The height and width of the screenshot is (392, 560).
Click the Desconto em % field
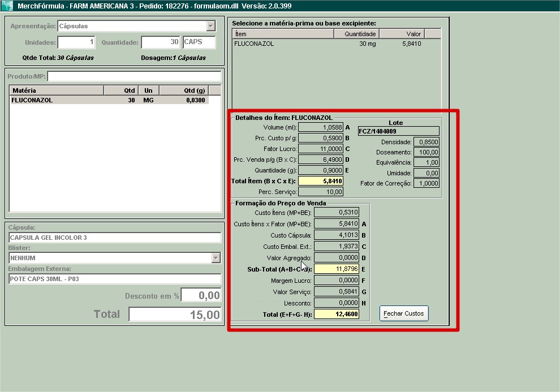point(201,296)
